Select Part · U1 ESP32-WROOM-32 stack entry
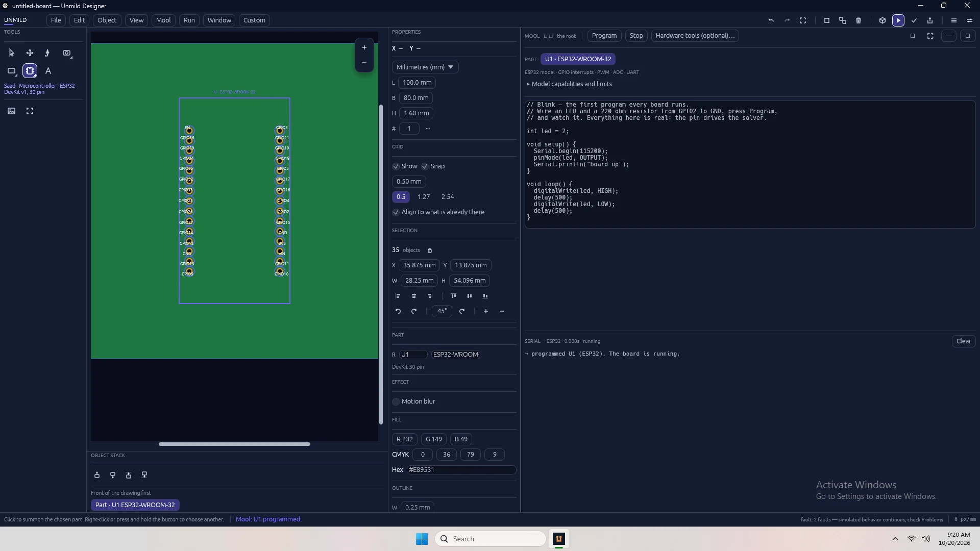Viewport: 980px width, 551px height. click(x=135, y=505)
